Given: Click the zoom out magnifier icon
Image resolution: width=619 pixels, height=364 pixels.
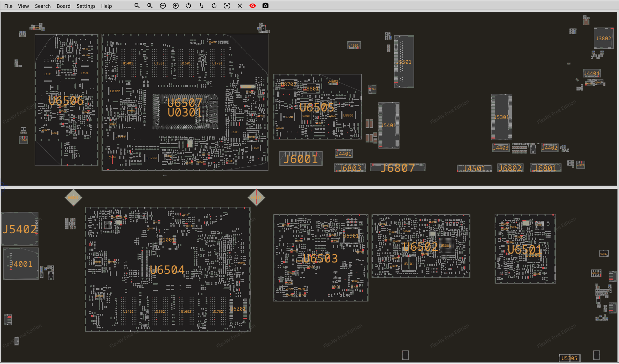Looking at the screenshot, I should tap(137, 6).
